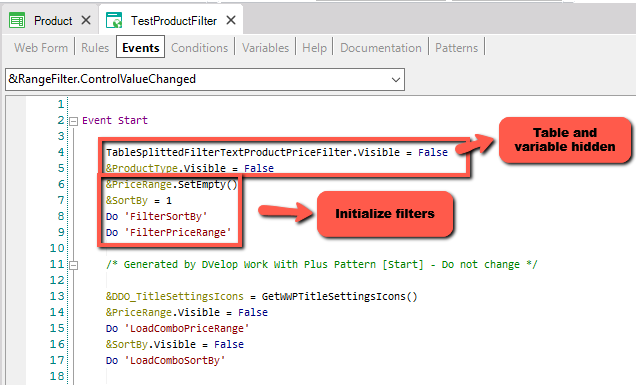
Task: Click line number 1 in the gutter
Action: click(61, 104)
